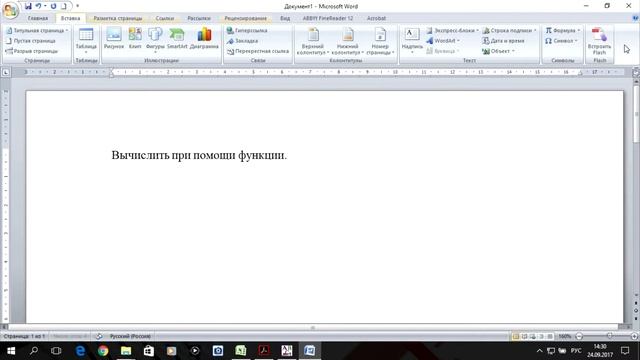Image resolution: width=640 pixels, height=360 pixels.
Task: Run spelling check status icon
Action: tap(99, 336)
